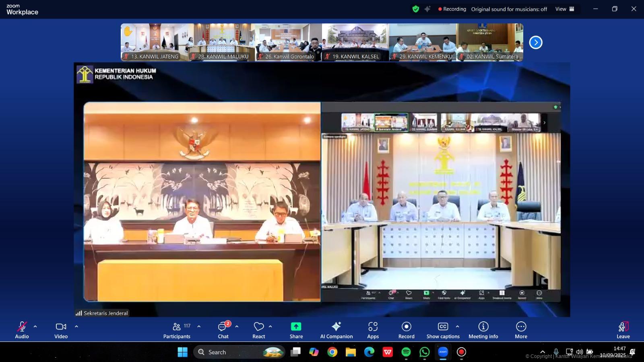The image size is (644, 362).
Task: Select the KANWIL MALUKU video thumbnail
Action: click(x=221, y=42)
